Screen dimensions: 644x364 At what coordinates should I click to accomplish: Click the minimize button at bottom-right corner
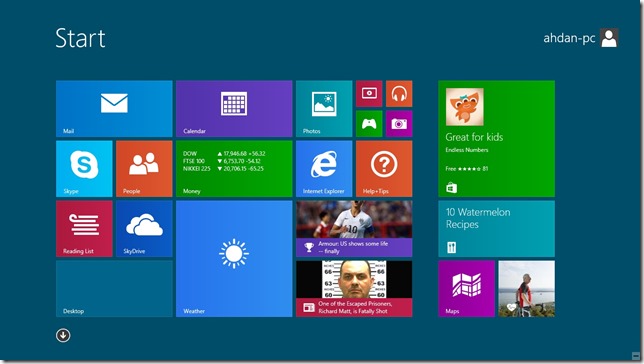coord(635,356)
